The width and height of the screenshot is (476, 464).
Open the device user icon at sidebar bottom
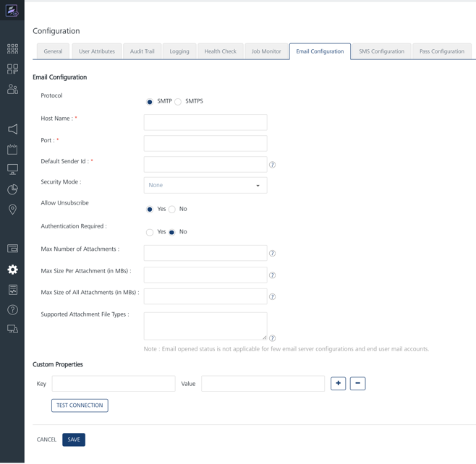pos(12,329)
